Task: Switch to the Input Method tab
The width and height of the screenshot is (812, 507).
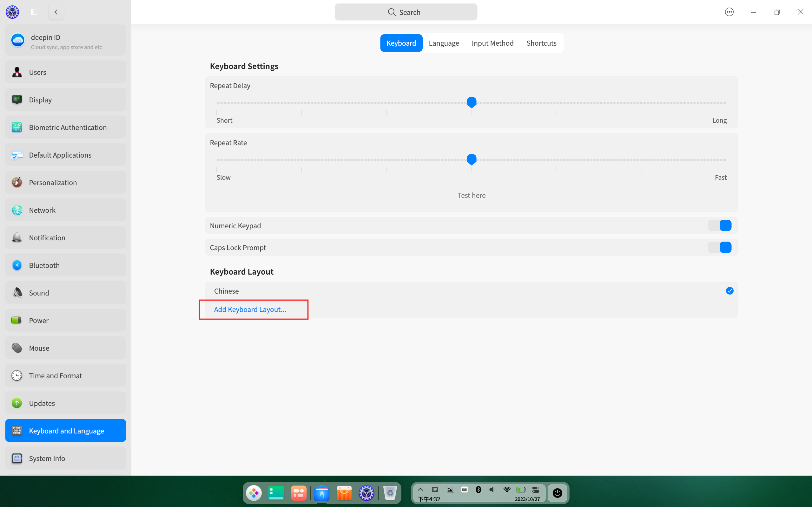Action: (492, 43)
